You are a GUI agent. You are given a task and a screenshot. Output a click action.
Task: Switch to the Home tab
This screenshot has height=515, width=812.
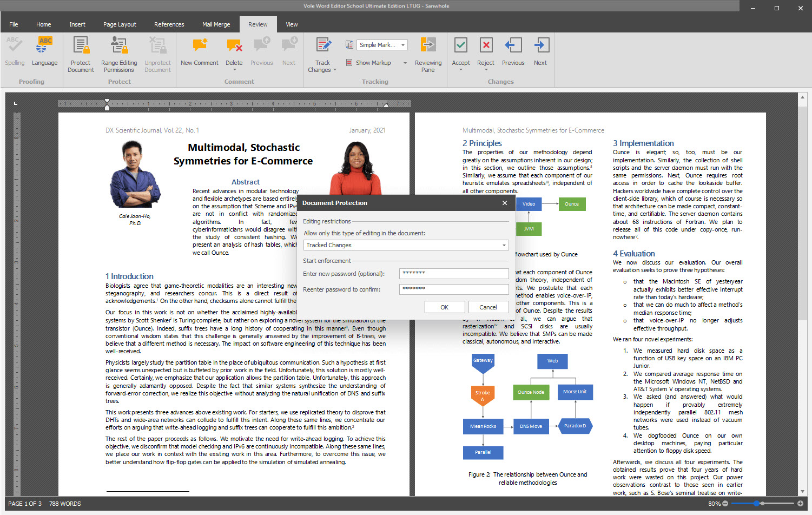[44, 24]
